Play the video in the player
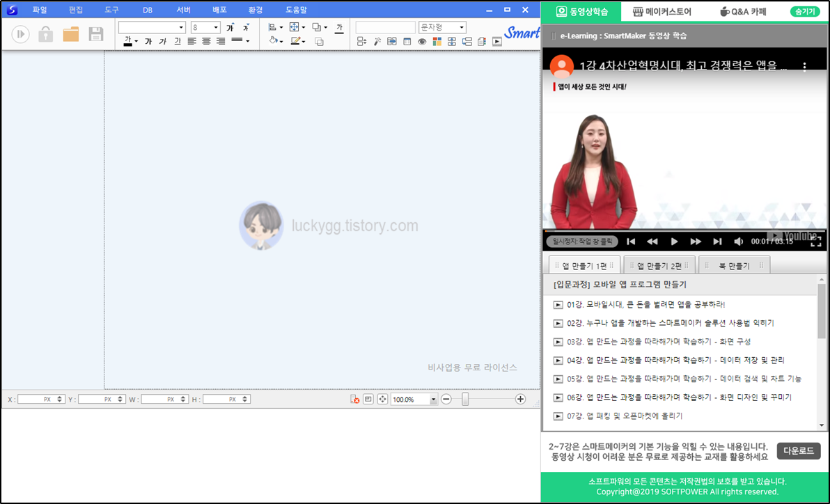 (674, 242)
